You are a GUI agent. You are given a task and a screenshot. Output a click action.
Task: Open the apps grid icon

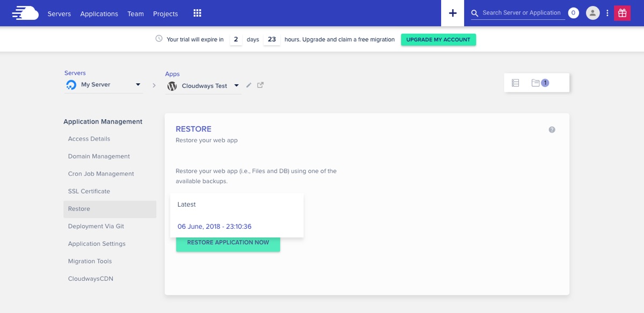pos(197,13)
